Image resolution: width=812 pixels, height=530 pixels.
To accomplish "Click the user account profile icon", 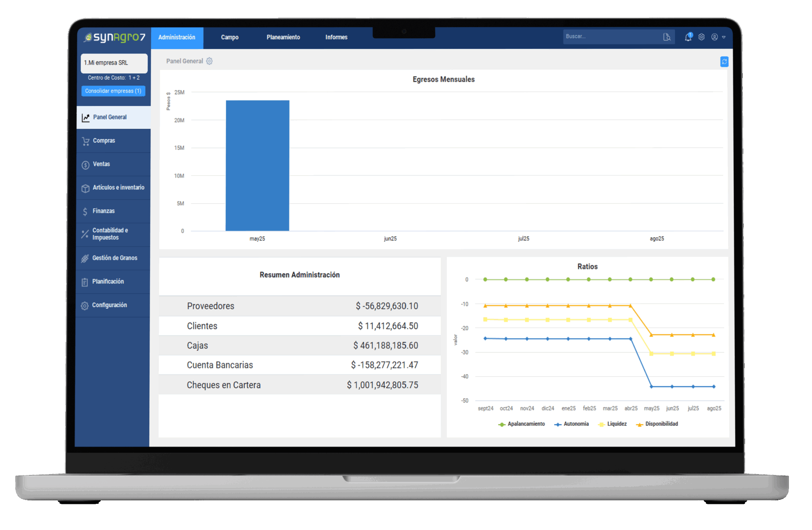I will [x=714, y=37].
